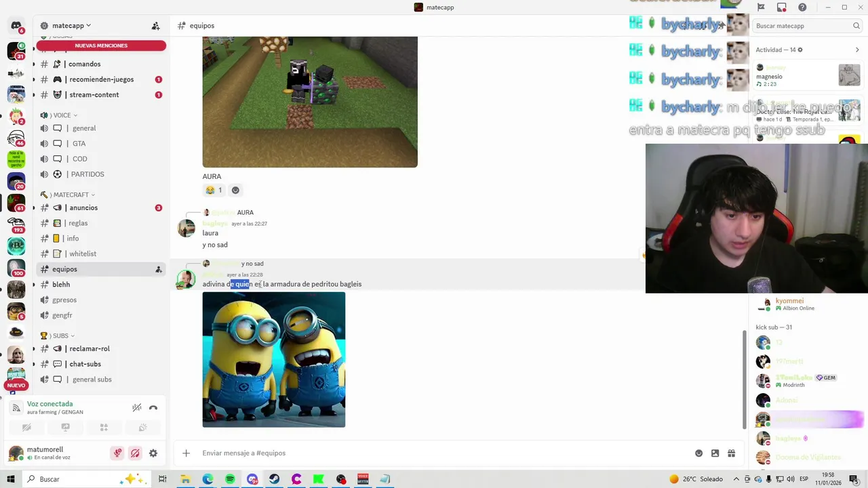Open attachment plus menu in message bar
Viewport: 868px width, 488px height.
coord(186,453)
